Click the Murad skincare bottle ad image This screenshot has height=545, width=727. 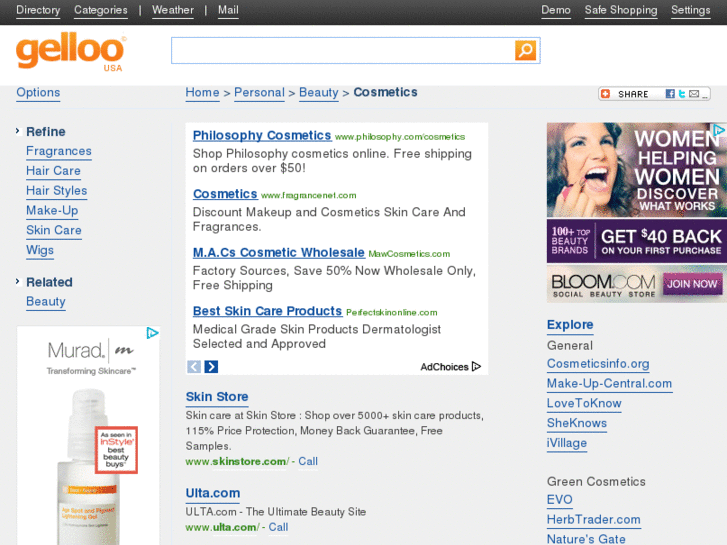(88, 466)
